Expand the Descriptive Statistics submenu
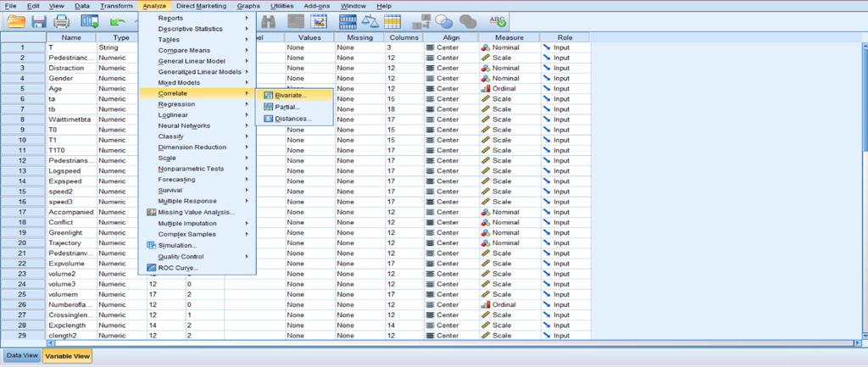This screenshot has width=868, height=367. click(197, 29)
